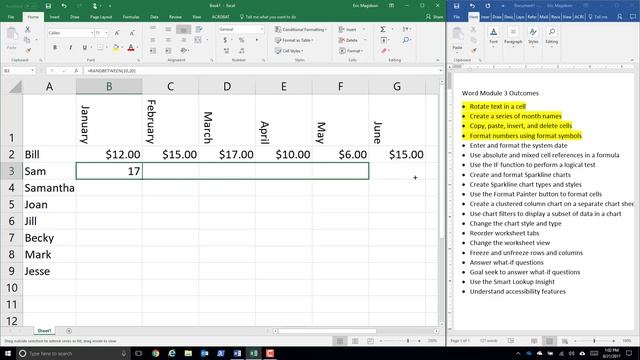This screenshot has height=360, width=640.
Task: Increase font size in Excel ribbon
Action: point(117,33)
